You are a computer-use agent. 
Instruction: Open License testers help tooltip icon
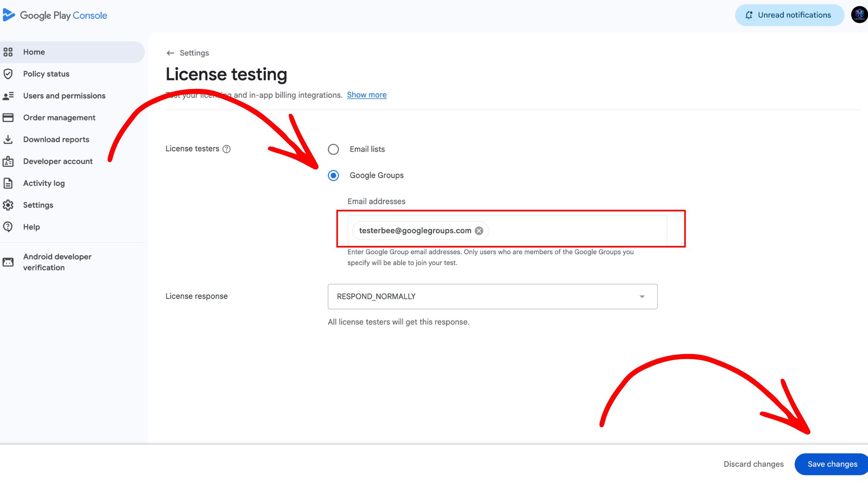coord(227,149)
